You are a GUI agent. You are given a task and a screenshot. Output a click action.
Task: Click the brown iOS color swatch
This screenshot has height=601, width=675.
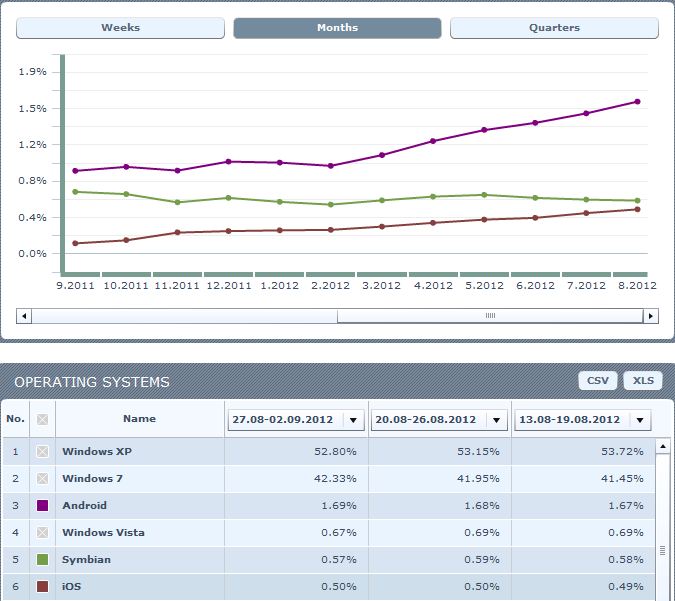pyautogui.click(x=42, y=587)
